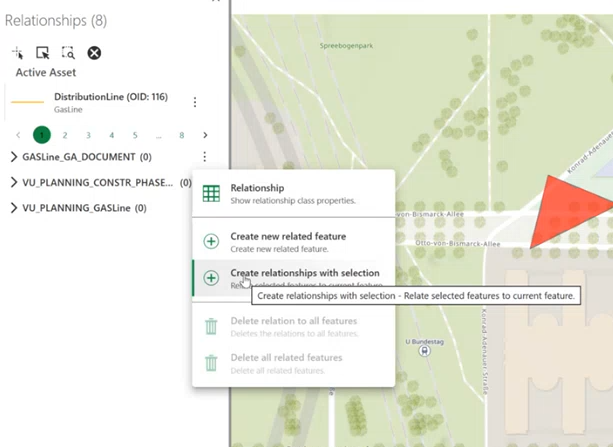Expand the GASLine_GA_DOCUMENT relationship
613x447 pixels.
pyautogui.click(x=14, y=157)
